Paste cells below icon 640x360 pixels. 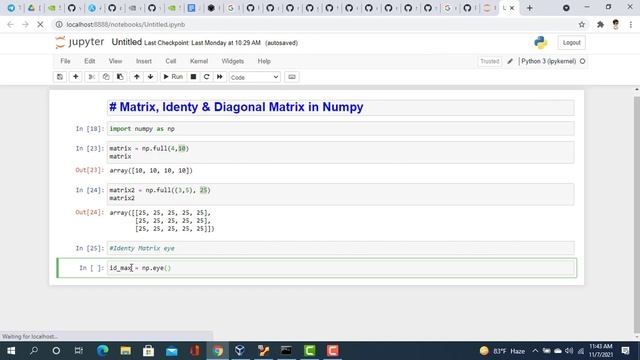click(120, 77)
